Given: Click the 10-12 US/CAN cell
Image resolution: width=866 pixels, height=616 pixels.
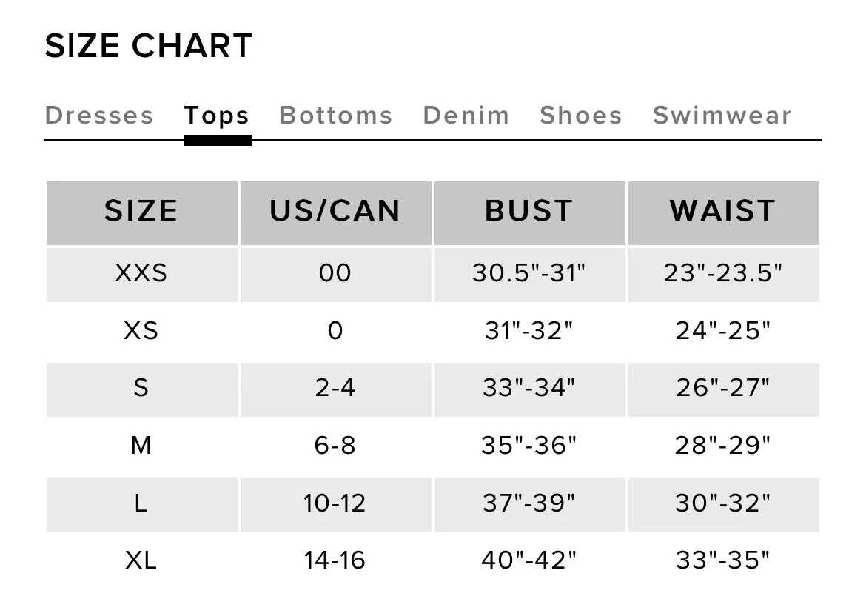Looking at the screenshot, I should (336, 504).
